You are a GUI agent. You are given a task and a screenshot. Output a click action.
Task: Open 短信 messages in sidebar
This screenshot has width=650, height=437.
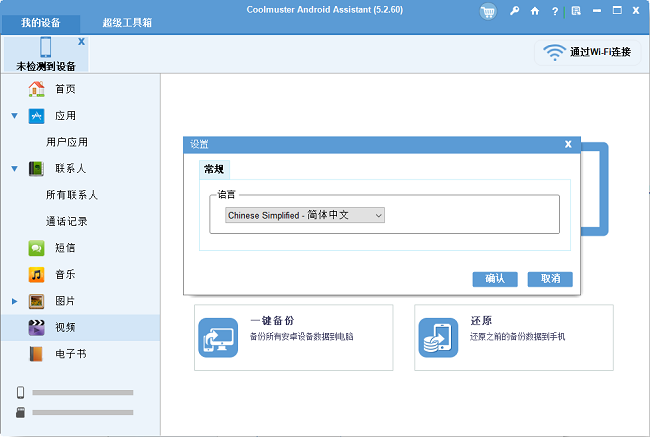coord(65,248)
